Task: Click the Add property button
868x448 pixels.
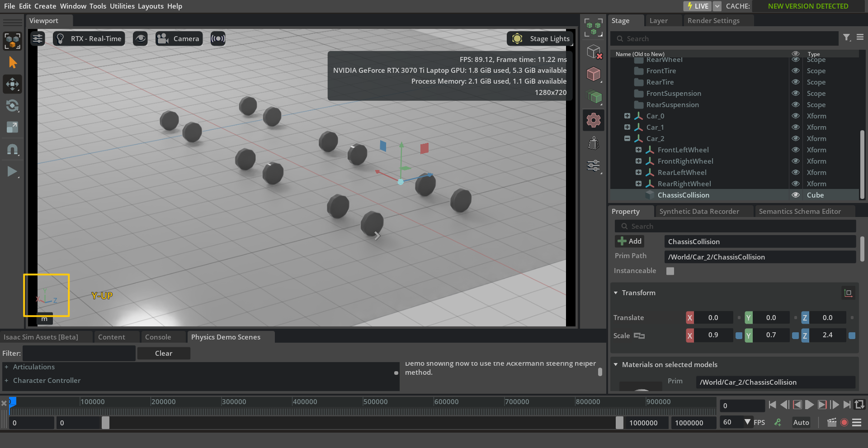Action: pyautogui.click(x=629, y=241)
